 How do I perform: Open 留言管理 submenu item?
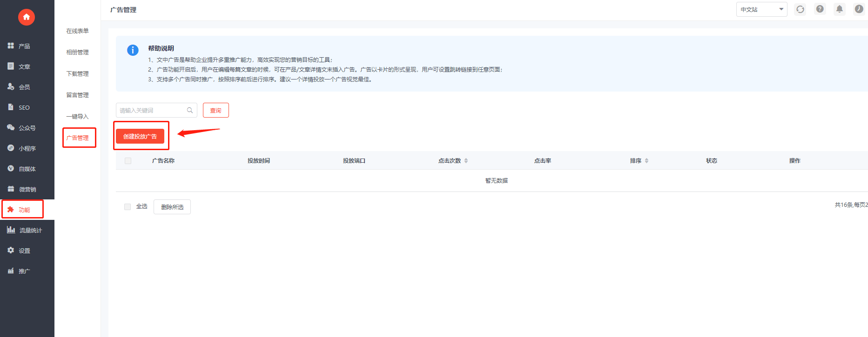pyautogui.click(x=77, y=95)
